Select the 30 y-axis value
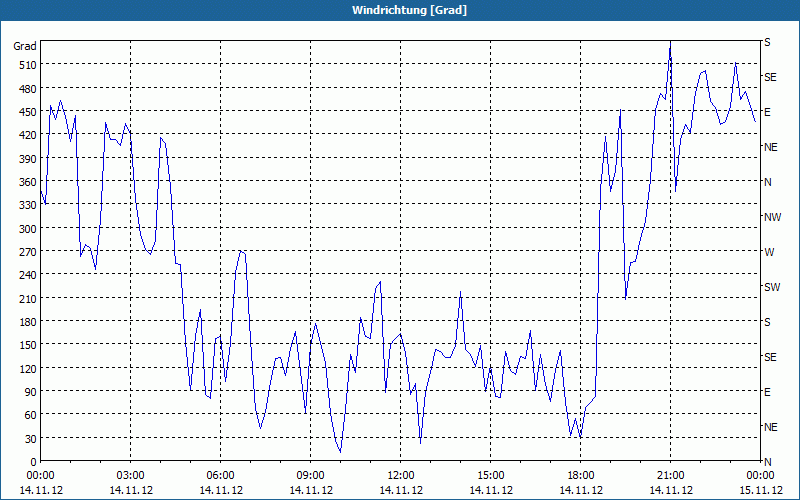800x500 pixels. point(31,438)
